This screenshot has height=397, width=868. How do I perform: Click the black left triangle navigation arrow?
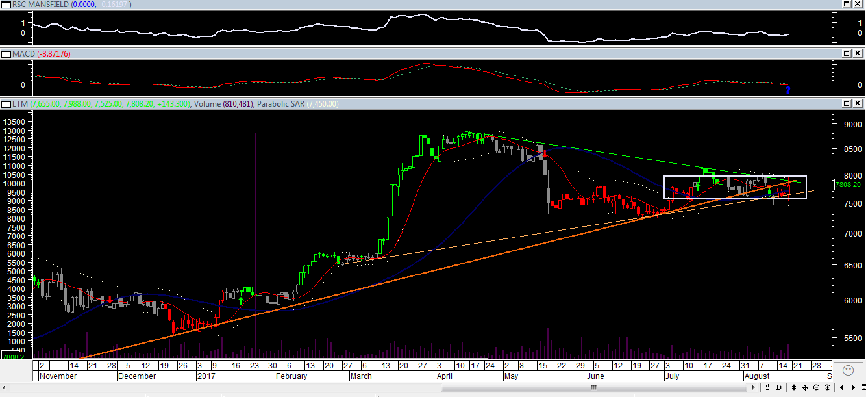point(842,387)
